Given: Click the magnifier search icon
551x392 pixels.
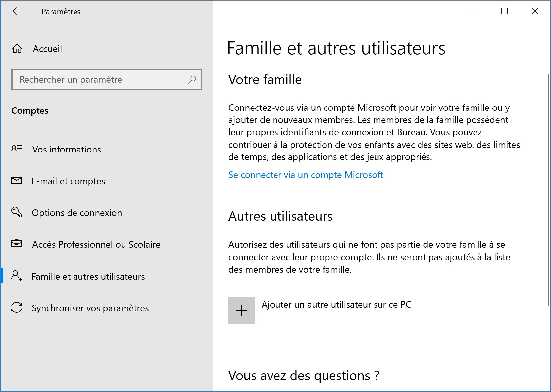Looking at the screenshot, I should 192,79.
